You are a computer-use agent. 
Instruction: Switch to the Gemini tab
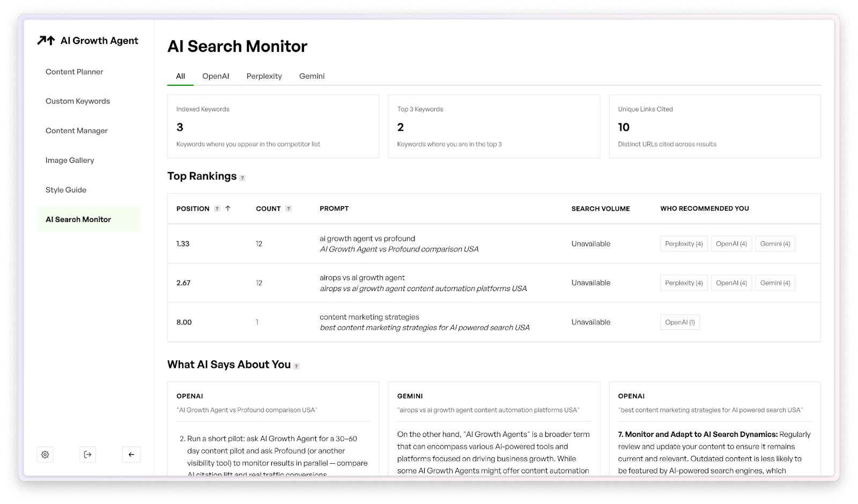(312, 76)
